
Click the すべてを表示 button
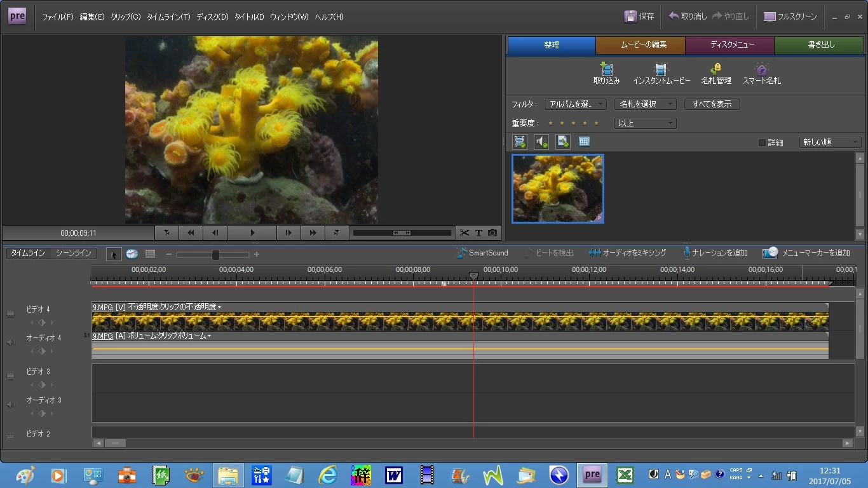click(x=712, y=104)
